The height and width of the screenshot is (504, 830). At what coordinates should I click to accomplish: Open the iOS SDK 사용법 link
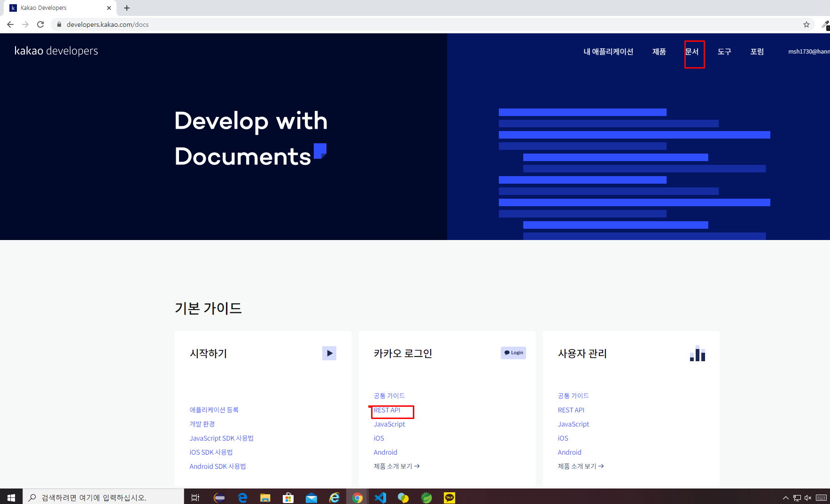(211, 452)
